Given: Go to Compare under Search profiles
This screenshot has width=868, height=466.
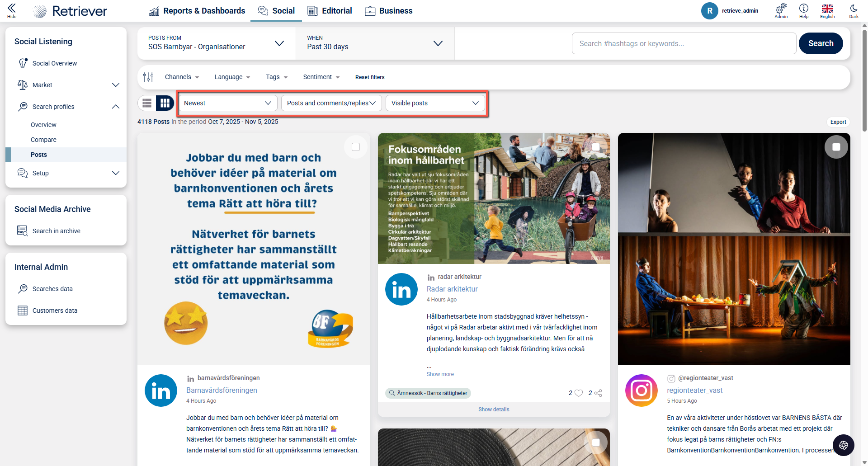Looking at the screenshot, I should click(43, 140).
